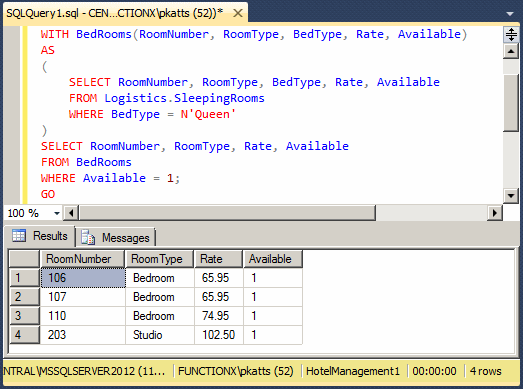Click the RoomNumber column header
523x389 pixels.
(x=82, y=259)
